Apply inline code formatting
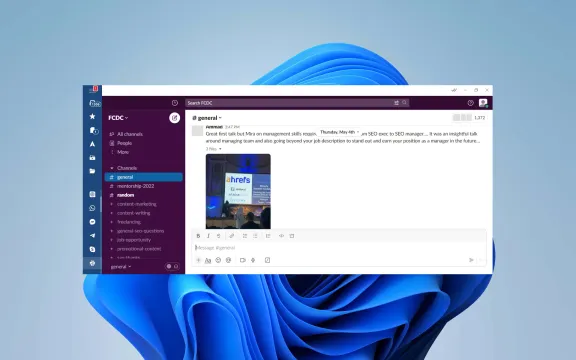The height and width of the screenshot is (360, 576). click(281, 236)
